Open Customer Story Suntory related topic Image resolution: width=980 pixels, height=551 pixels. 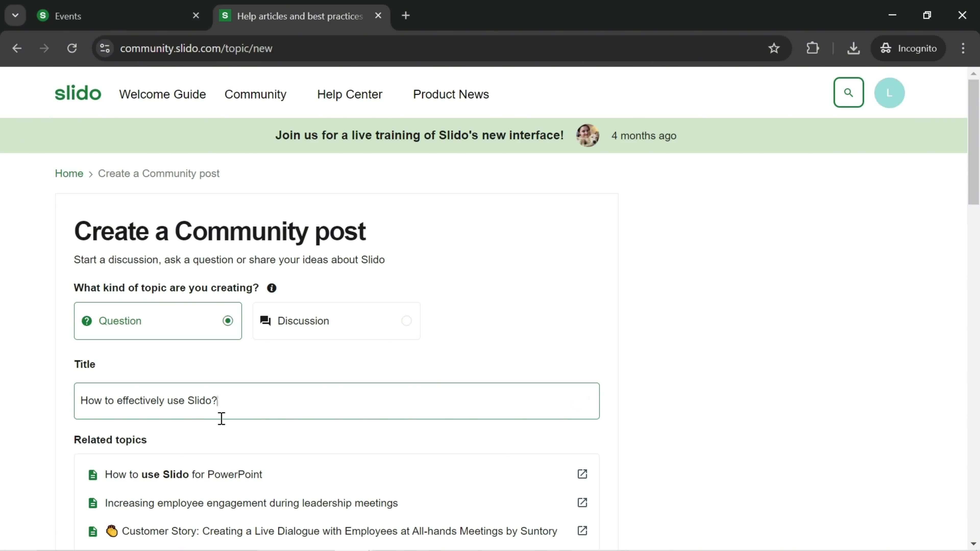pos(339,531)
